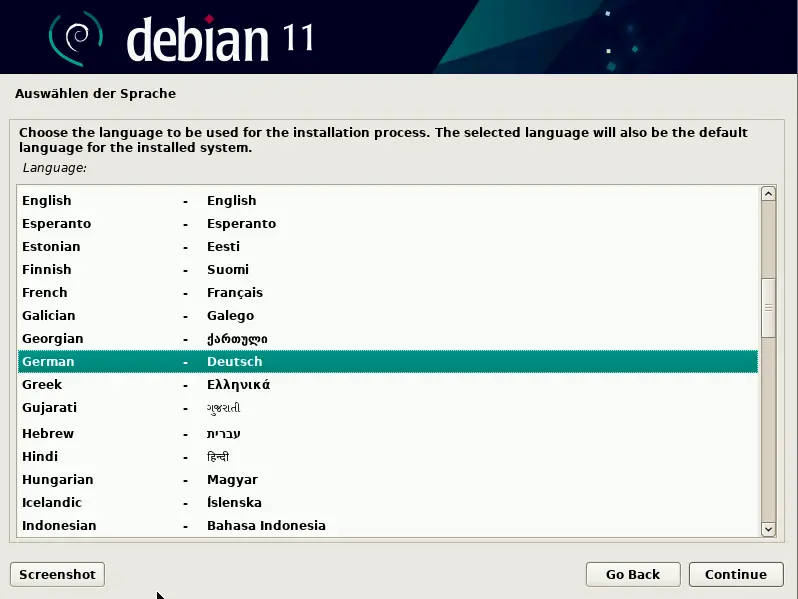798x599 pixels.
Task: Pick the Hebrew language row
Action: (x=388, y=434)
